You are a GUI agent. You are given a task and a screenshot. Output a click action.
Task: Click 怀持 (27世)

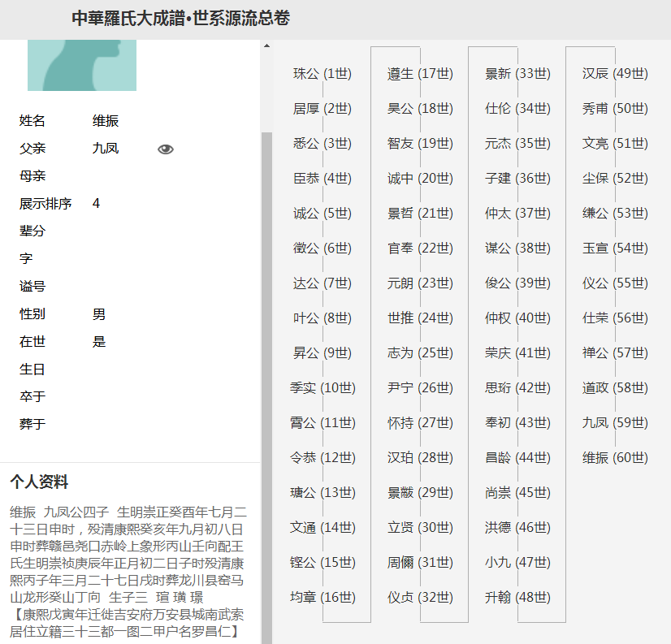[x=420, y=423]
